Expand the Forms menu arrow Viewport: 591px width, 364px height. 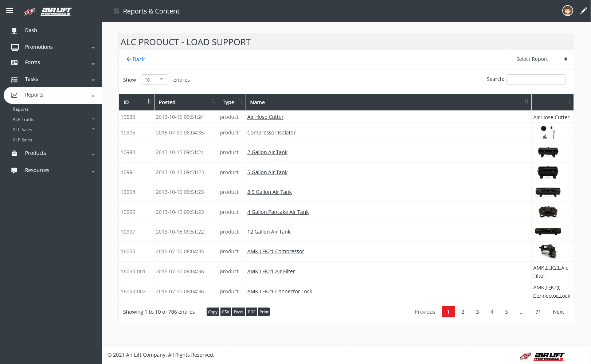coord(93,64)
